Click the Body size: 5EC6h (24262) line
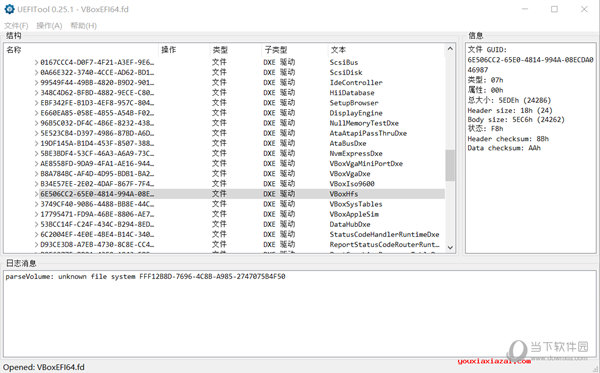Viewport: 600px width, 373px height. [516, 119]
